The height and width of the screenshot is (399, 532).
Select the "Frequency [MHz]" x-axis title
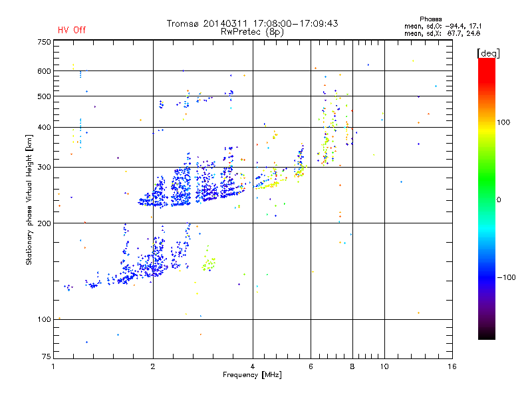click(x=252, y=375)
